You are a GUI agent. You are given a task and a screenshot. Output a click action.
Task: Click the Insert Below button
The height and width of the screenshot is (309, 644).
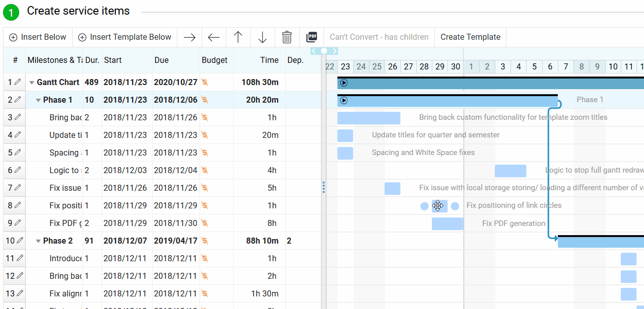[x=37, y=37]
